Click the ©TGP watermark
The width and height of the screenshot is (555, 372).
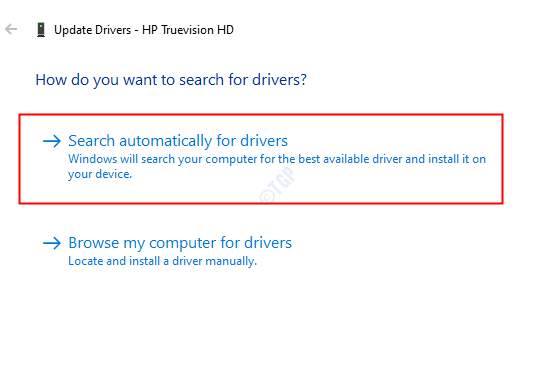pyautogui.click(x=277, y=185)
